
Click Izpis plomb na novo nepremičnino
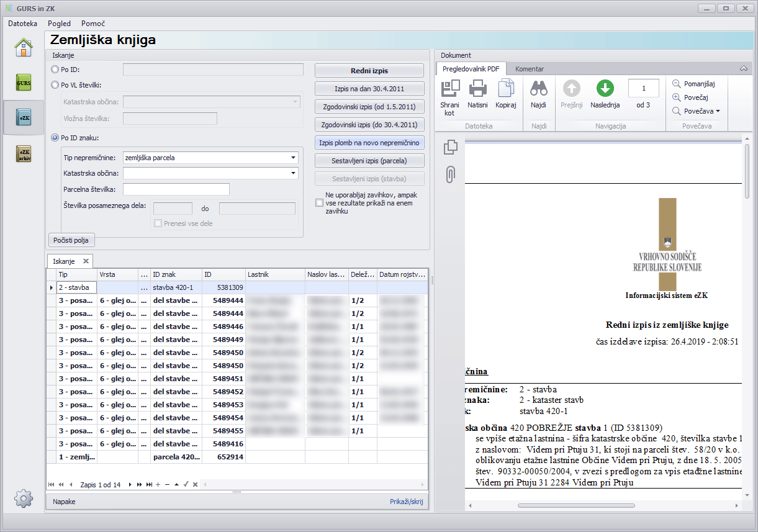[x=369, y=143]
